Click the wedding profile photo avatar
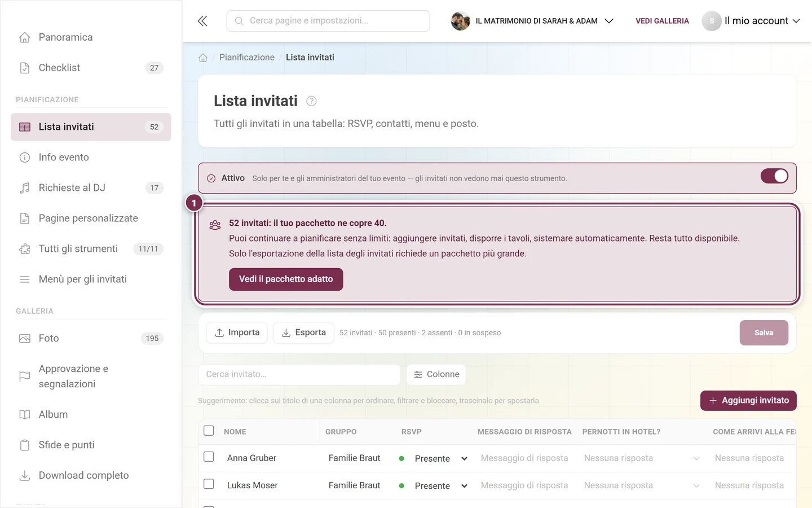Screen dimensions: 812x508 (x=461, y=21)
